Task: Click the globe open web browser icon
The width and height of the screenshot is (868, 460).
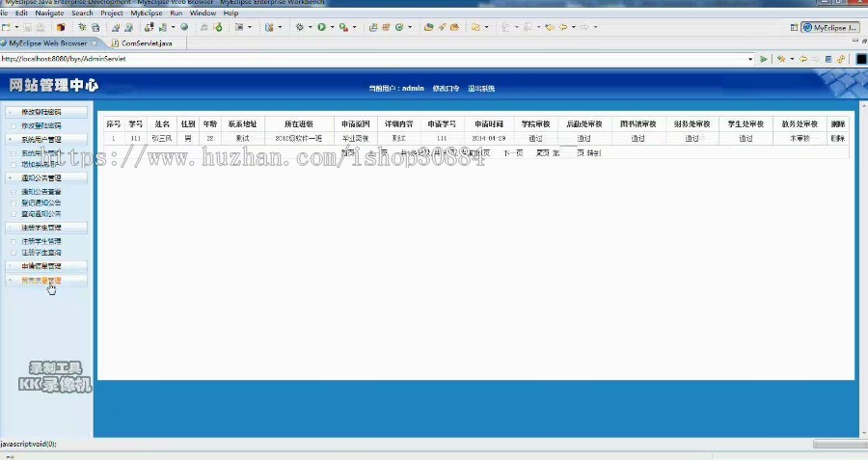Action: click(x=184, y=27)
